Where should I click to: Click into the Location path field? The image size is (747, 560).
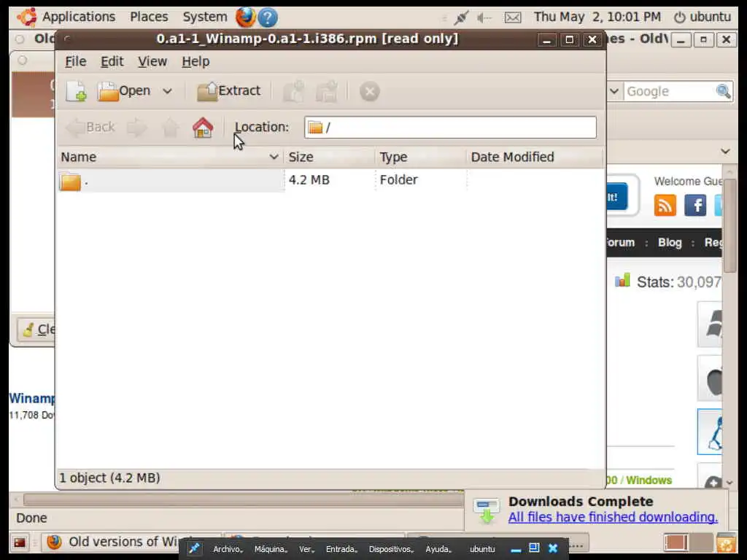[x=450, y=128]
